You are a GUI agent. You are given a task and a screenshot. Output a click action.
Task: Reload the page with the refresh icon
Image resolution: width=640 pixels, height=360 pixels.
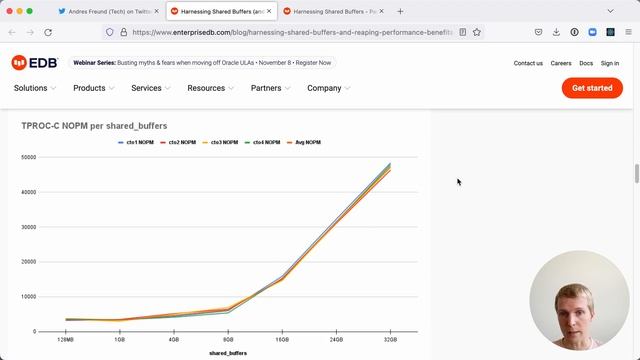click(48, 32)
